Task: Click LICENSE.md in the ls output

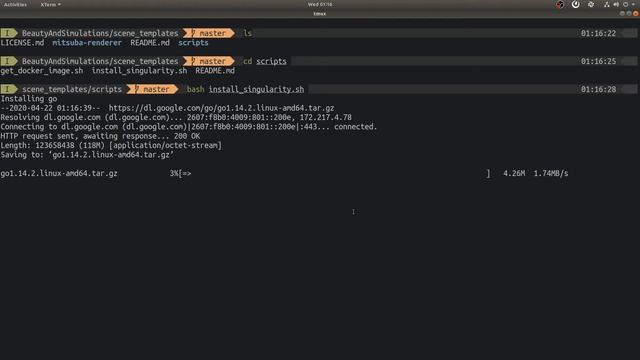Action: (22, 42)
